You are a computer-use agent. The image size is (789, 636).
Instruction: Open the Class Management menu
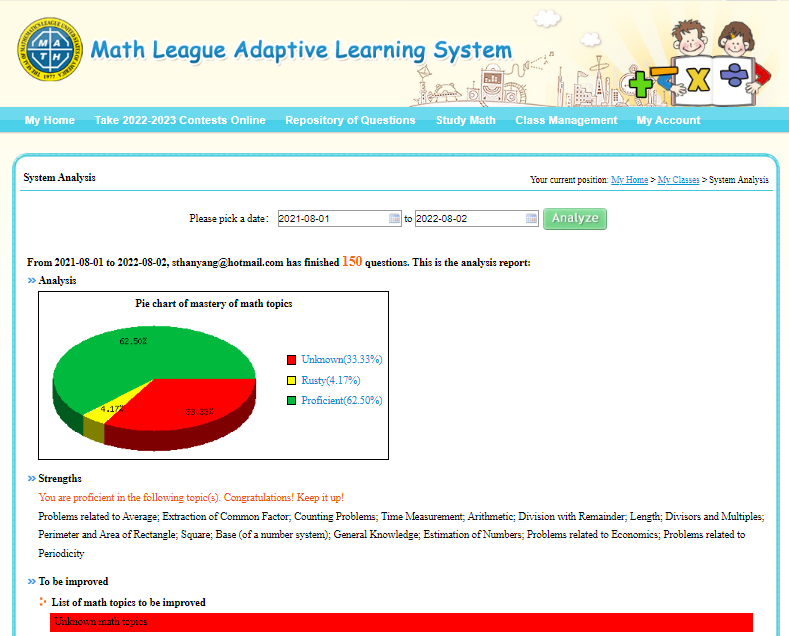[566, 120]
